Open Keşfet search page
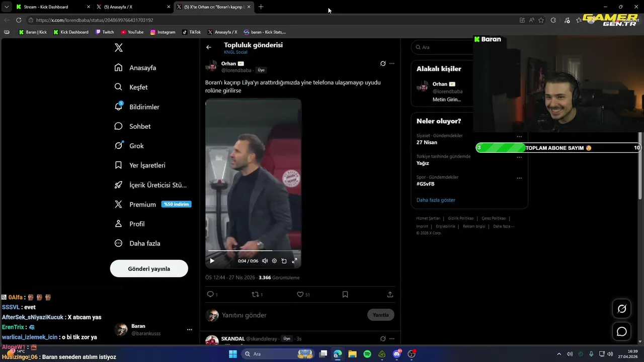 [x=131, y=87]
